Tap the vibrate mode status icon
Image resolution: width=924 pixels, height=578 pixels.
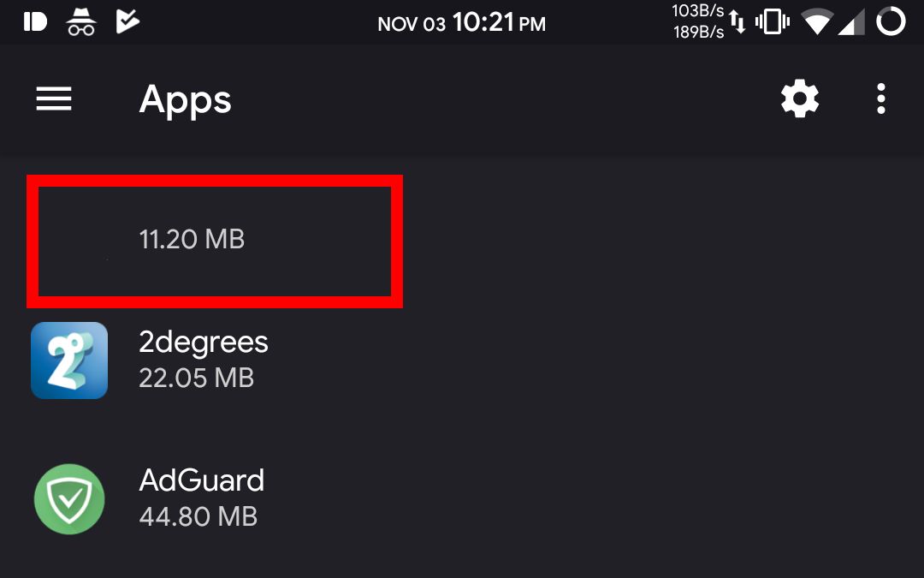[773, 21]
